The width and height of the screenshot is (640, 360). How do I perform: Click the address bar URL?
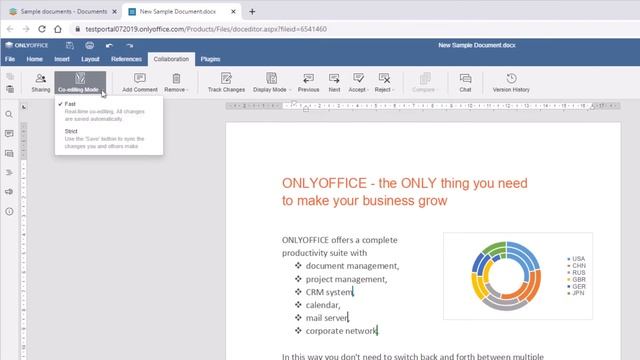click(206, 29)
